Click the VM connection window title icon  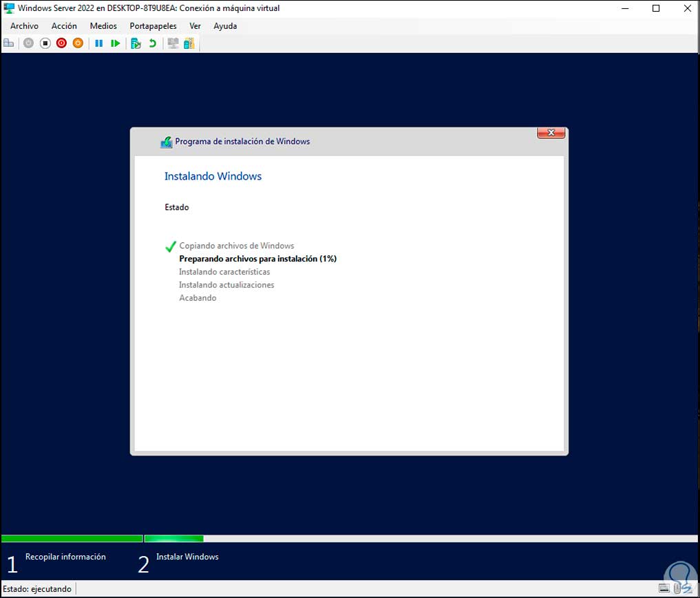click(x=9, y=8)
